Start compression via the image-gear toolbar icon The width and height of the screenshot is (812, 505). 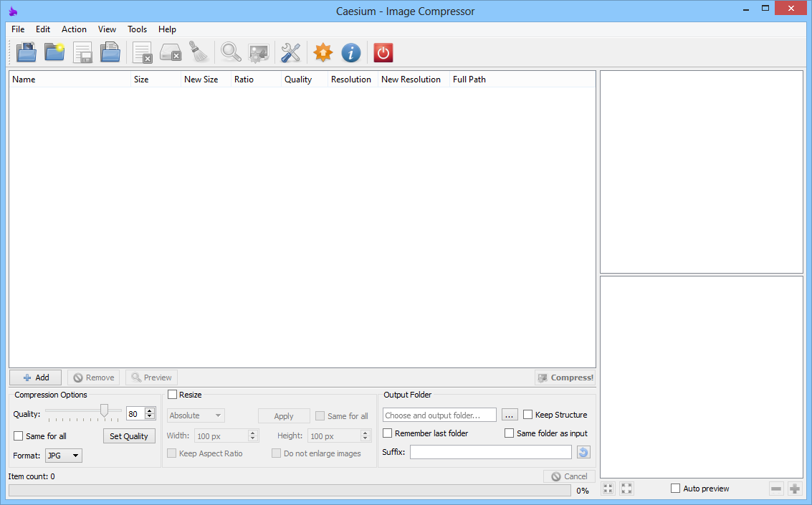click(x=258, y=52)
